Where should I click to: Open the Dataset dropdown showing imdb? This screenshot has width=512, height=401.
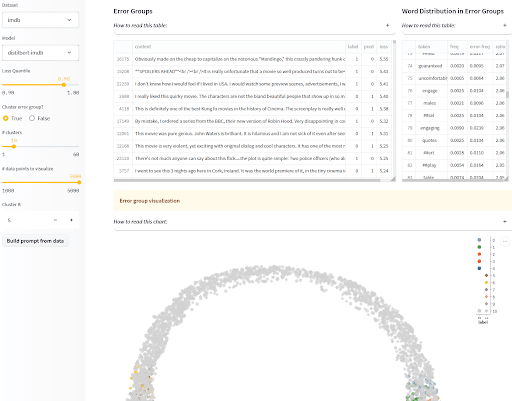click(40, 20)
